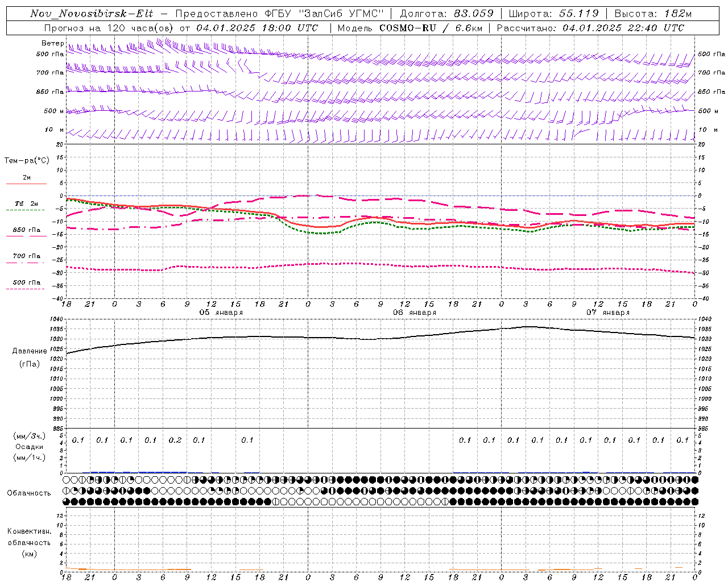Click the Осадки precipitation panel label
Image resolution: width=728 pixels, height=582 pixels.
29,447
